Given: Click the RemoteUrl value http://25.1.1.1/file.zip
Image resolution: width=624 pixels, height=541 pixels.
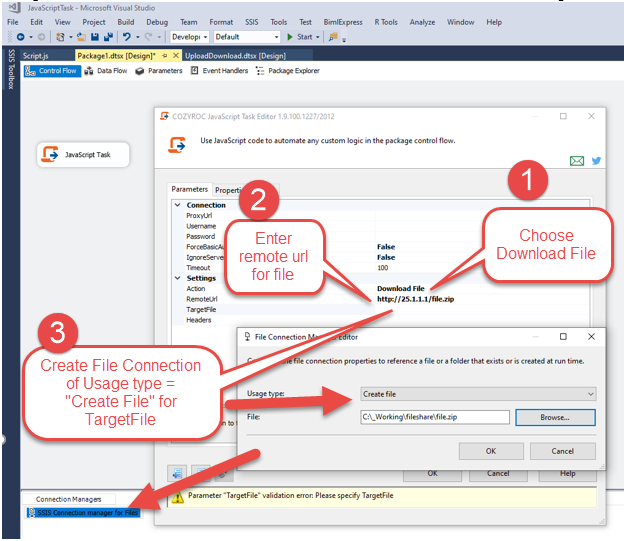Looking at the screenshot, I should 415,299.
